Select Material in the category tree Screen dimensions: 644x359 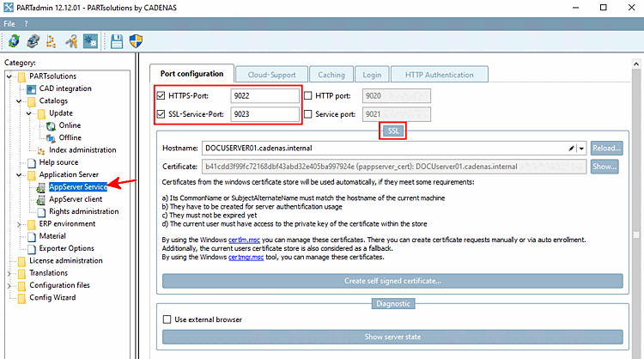click(52, 236)
